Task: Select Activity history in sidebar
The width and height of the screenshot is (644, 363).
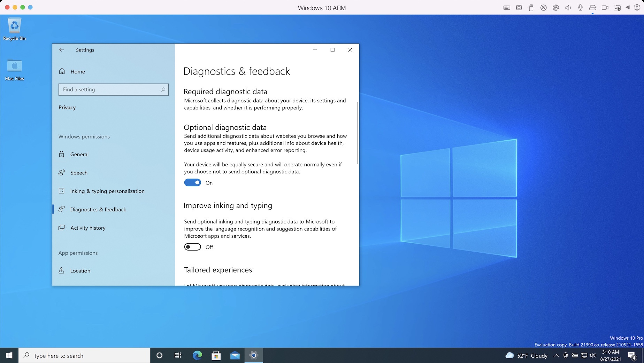Action: tap(88, 228)
